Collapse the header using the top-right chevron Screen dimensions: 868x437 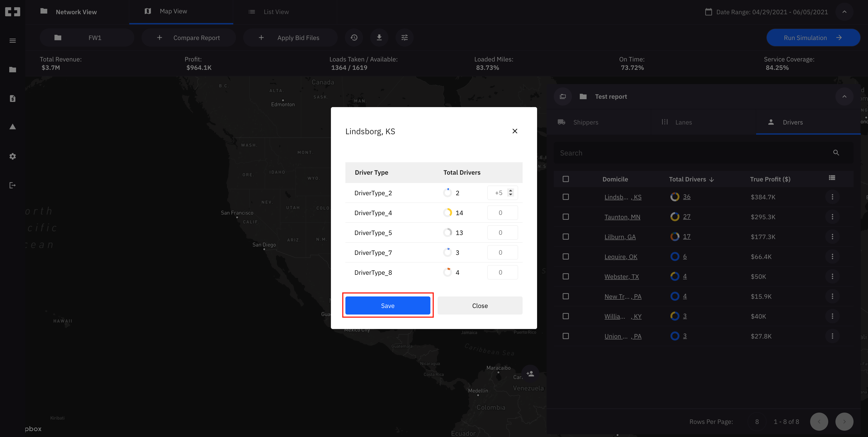point(844,12)
